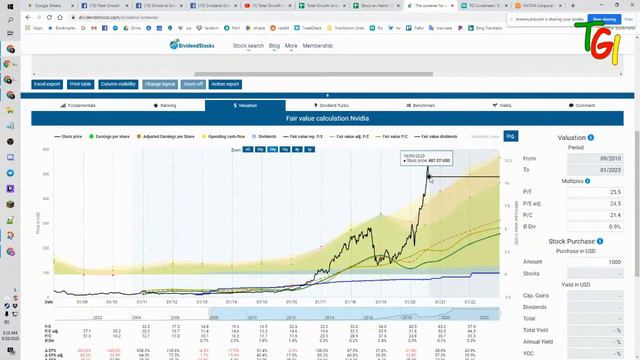Open Multiples info icon
Image resolution: width=640 pixels, height=360 pixels.
pyautogui.click(x=587, y=181)
